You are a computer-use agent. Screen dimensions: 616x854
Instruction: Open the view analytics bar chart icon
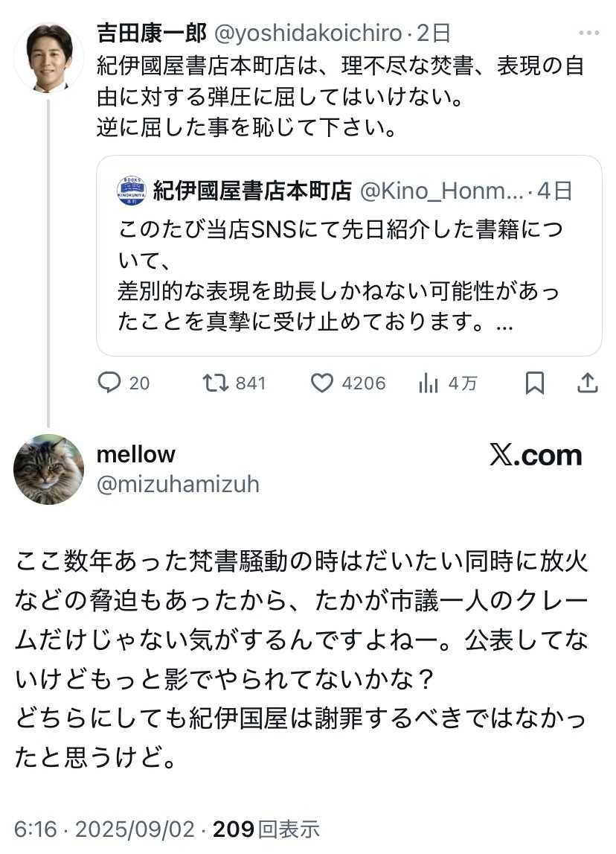[429, 383]
